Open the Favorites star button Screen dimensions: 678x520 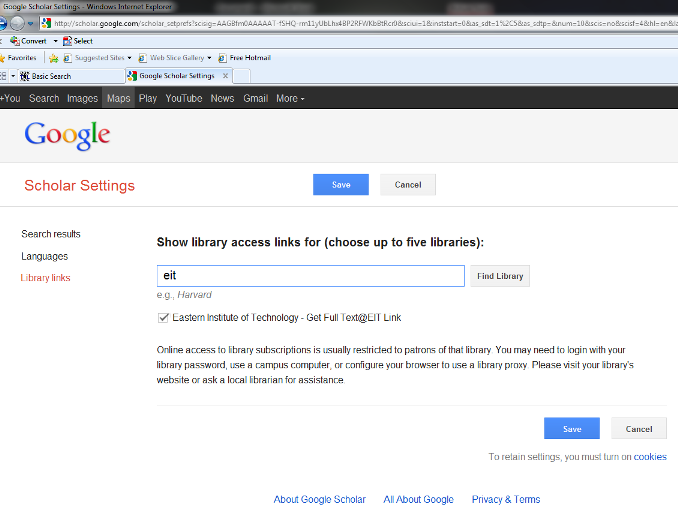pos(18,57)
